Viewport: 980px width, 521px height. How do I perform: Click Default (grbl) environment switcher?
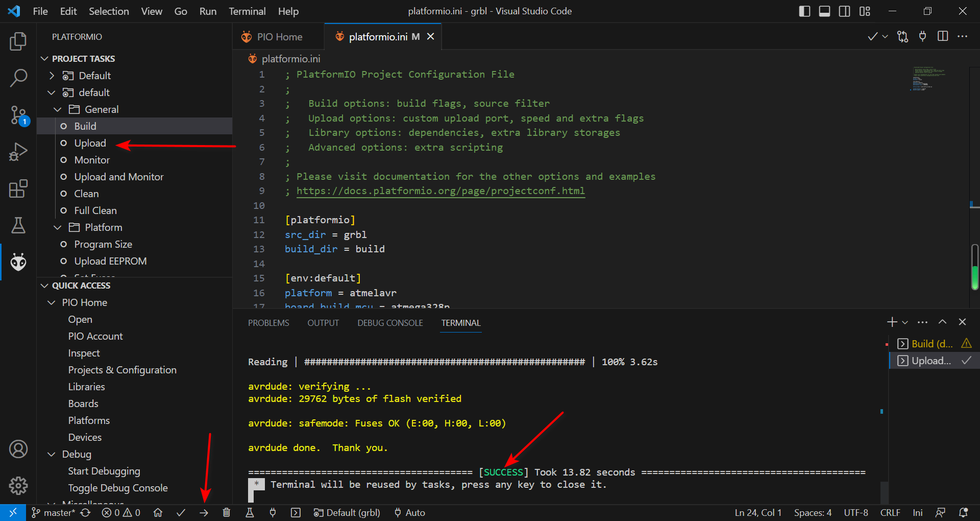[347, 513]
